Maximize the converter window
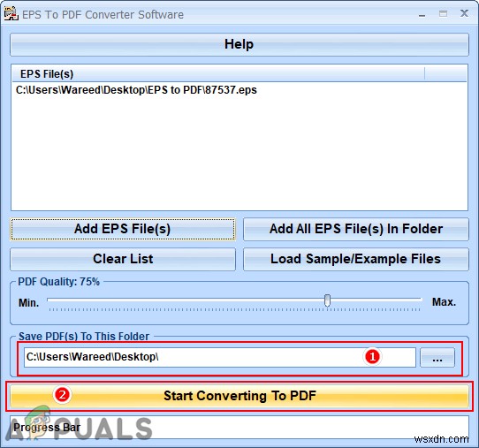The width and height of the screenshot is (479, 448). coord(443,14)
